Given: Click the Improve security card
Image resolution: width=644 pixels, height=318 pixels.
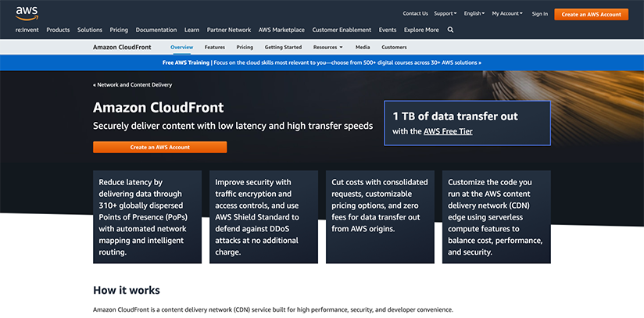Looking at the screenshot, I should click(x=263, y=217).
